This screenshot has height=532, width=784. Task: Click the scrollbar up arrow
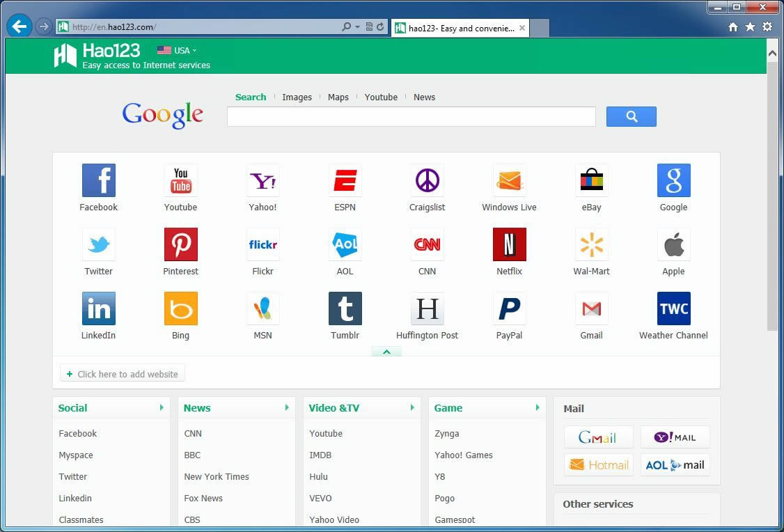coord(772,54)
